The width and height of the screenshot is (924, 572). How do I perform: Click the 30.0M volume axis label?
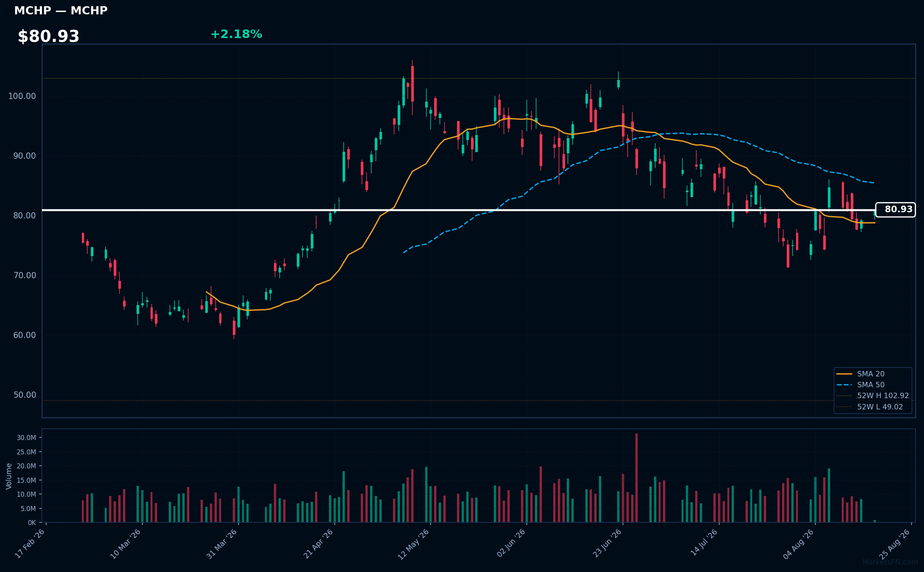(26, 438)
